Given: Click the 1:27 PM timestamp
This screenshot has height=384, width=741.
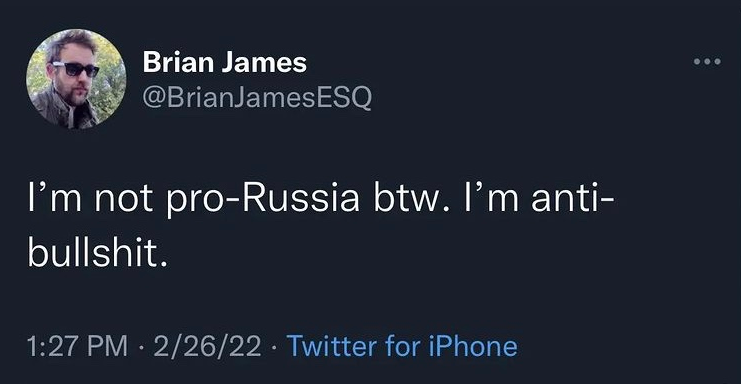Looking at the screenshot, I should pos(77,346).
